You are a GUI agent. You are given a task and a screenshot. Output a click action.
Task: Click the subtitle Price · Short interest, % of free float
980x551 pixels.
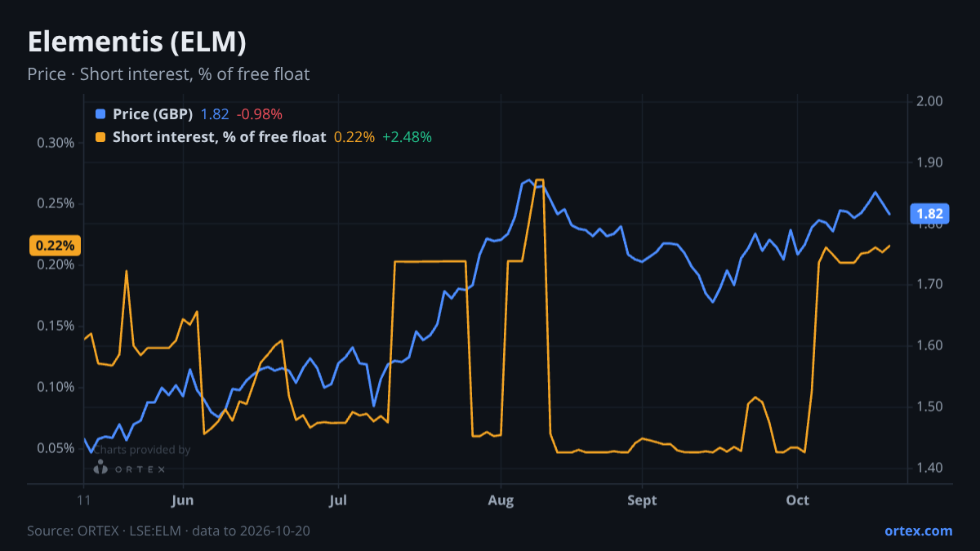point(168,74)
